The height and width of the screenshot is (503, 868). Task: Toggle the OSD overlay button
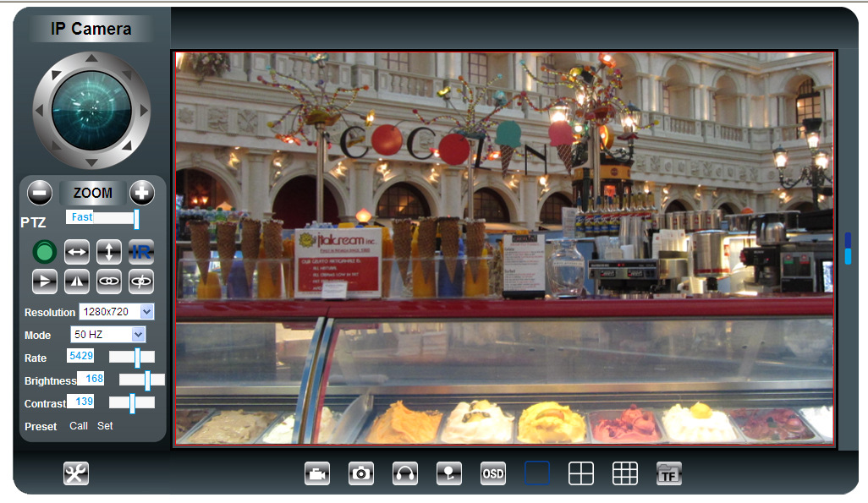[493, 474]
